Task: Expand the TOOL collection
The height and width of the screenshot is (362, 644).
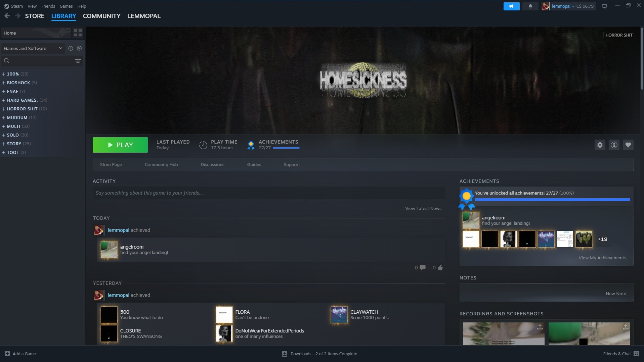Action: 4,152
